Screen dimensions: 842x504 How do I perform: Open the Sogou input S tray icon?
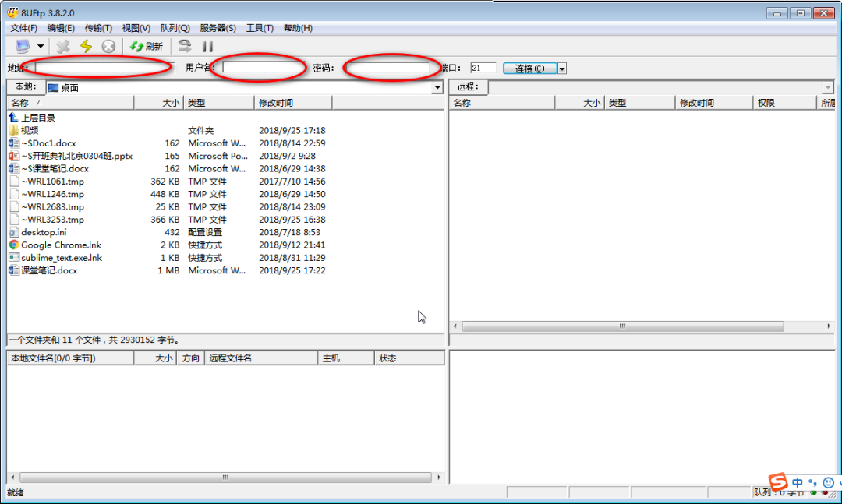tap(778, 483)
